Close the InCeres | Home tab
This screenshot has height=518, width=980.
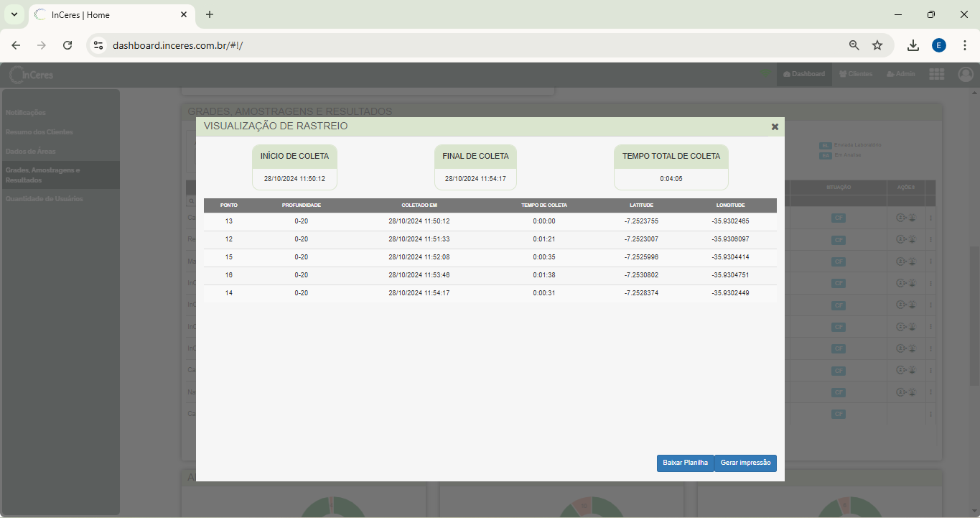point(184,14)
